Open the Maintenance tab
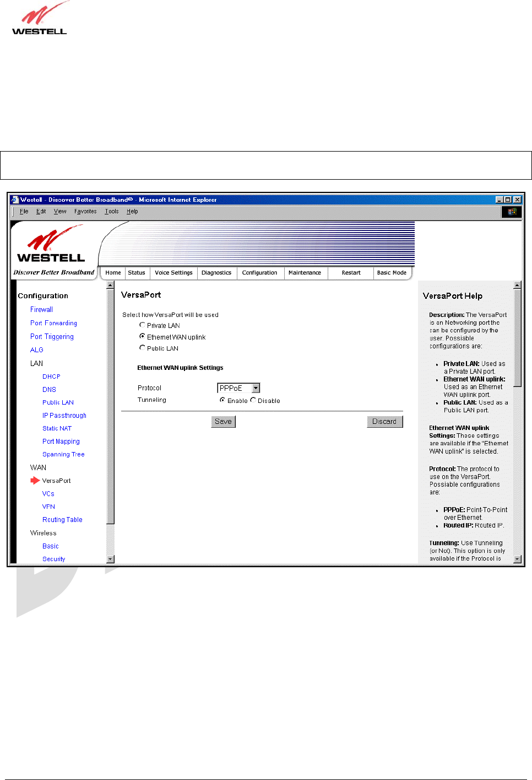The image size is (532, 780). click(305, 273)
